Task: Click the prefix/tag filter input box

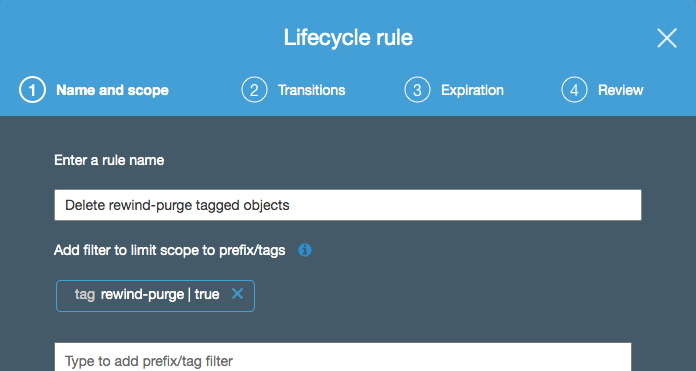Action: point(343,357)
